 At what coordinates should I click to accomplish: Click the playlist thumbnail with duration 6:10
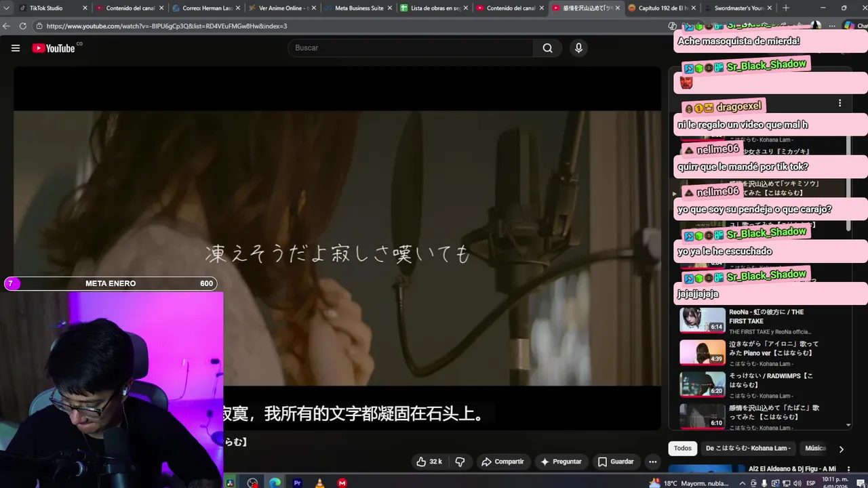coord(703,416)
